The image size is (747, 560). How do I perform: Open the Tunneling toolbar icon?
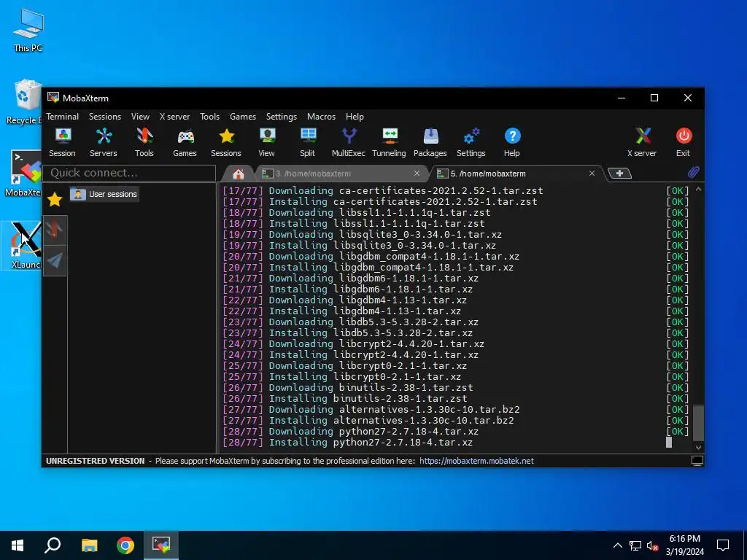tap(390, 142)
